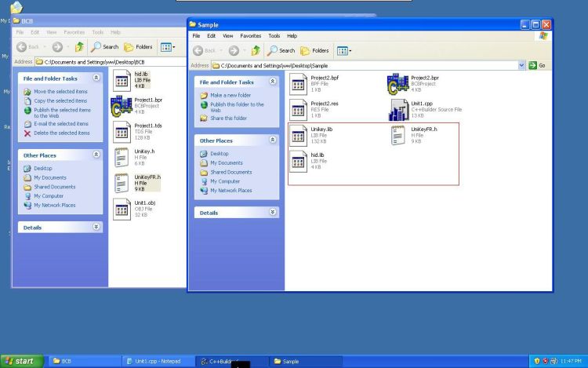
Task: Select UniKey.lib icon in Sample window
Action: (x=298, y=136)
